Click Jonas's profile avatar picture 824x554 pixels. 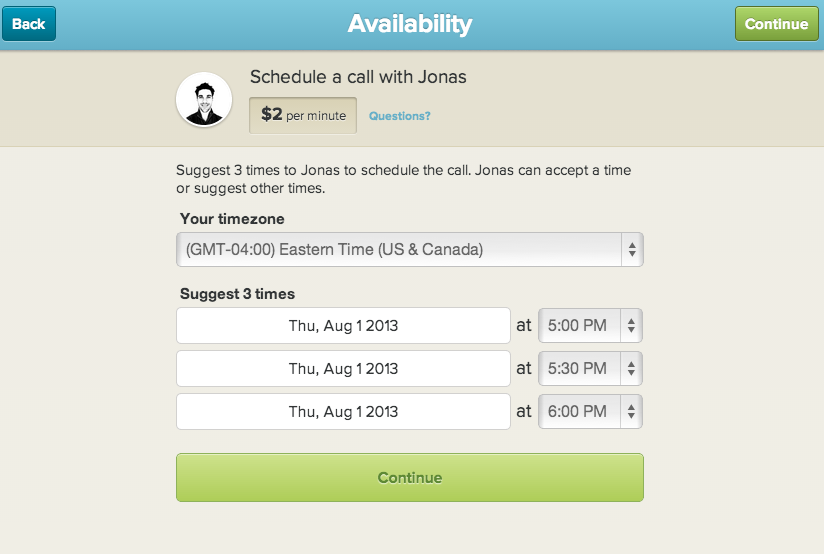click(204, 100)
